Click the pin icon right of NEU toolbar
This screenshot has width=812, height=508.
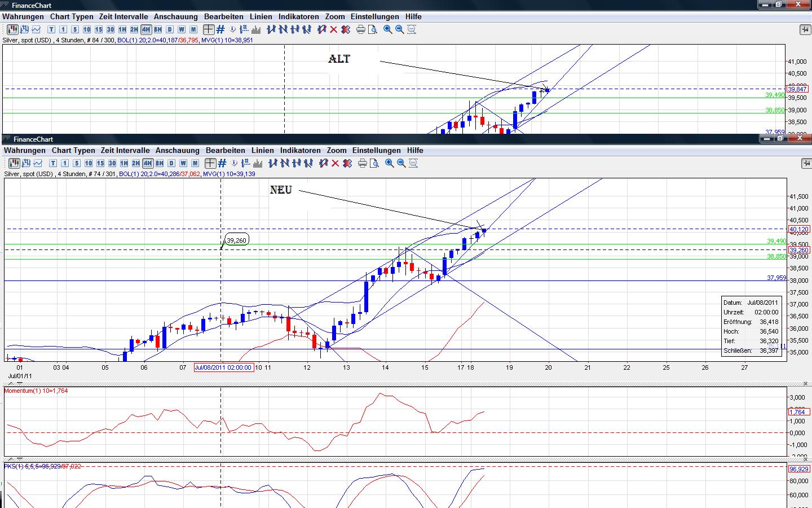(x=806, y=163)
